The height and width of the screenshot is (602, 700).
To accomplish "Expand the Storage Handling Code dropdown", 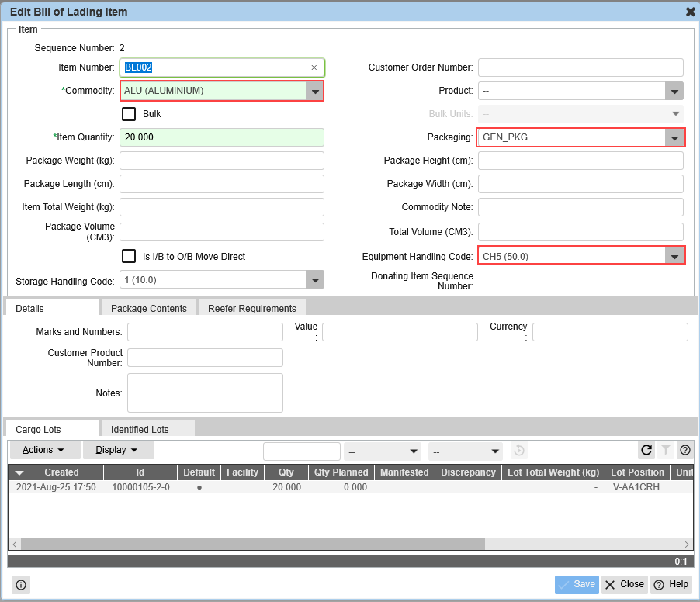I will (315, 280).
